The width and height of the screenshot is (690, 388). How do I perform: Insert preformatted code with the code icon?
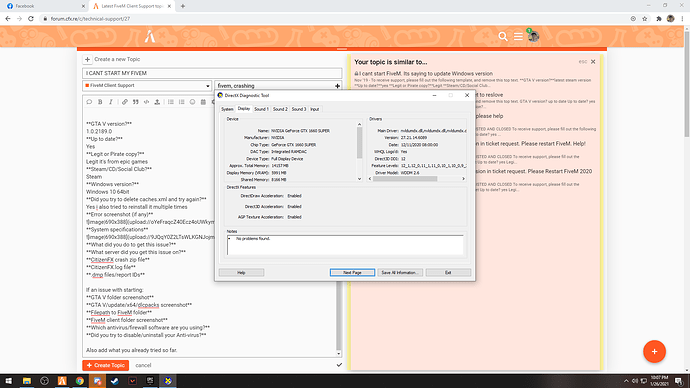[147, 102]
